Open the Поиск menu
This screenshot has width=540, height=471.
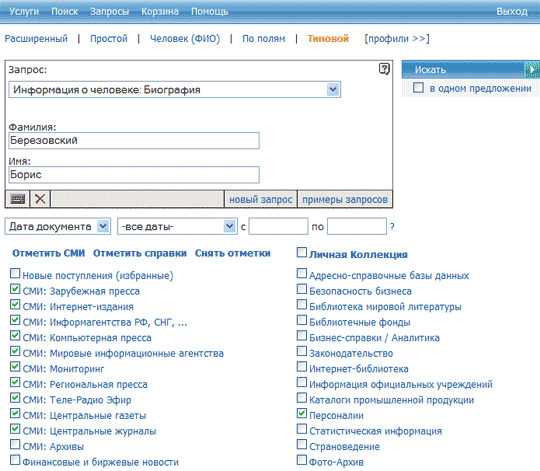[x=65, y=12]
